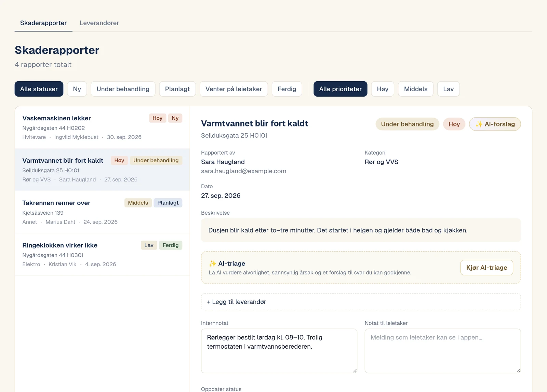Image resolution: width=547 pixels, height=392 pixels.
Task: Filter by Middels priority
Action: tap(416, 89)
